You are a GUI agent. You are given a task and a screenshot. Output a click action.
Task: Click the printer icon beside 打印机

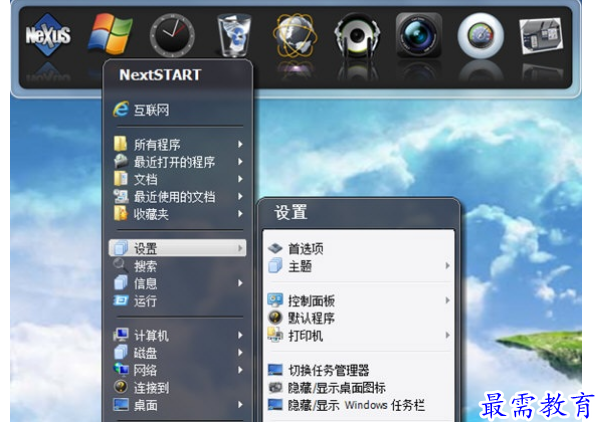[275, 335]
